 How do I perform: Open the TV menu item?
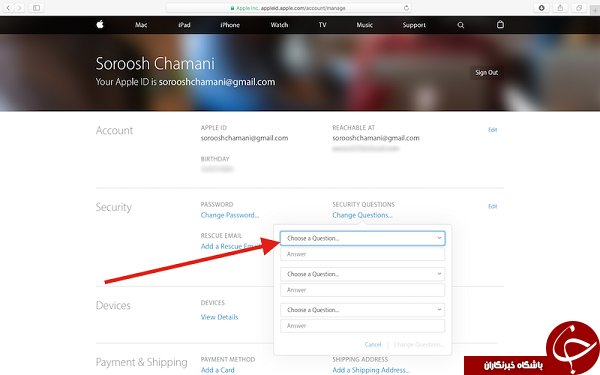click(x=323, y=25)
